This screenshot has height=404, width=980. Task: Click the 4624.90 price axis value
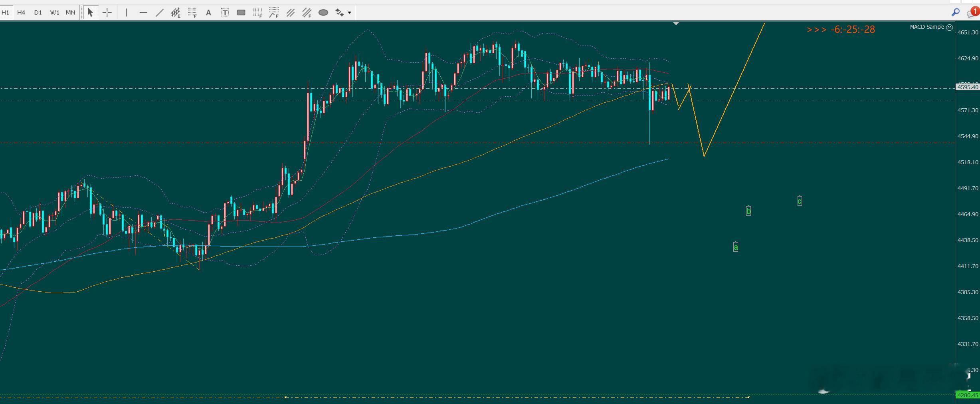968,58
